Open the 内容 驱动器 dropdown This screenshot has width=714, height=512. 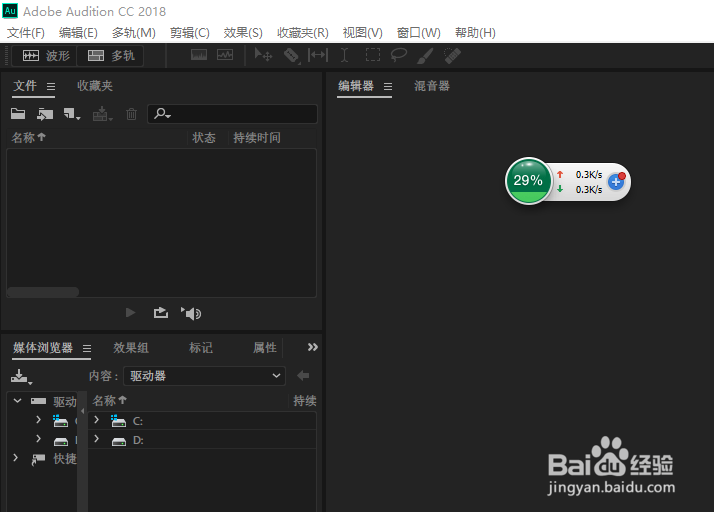(204, 376)
